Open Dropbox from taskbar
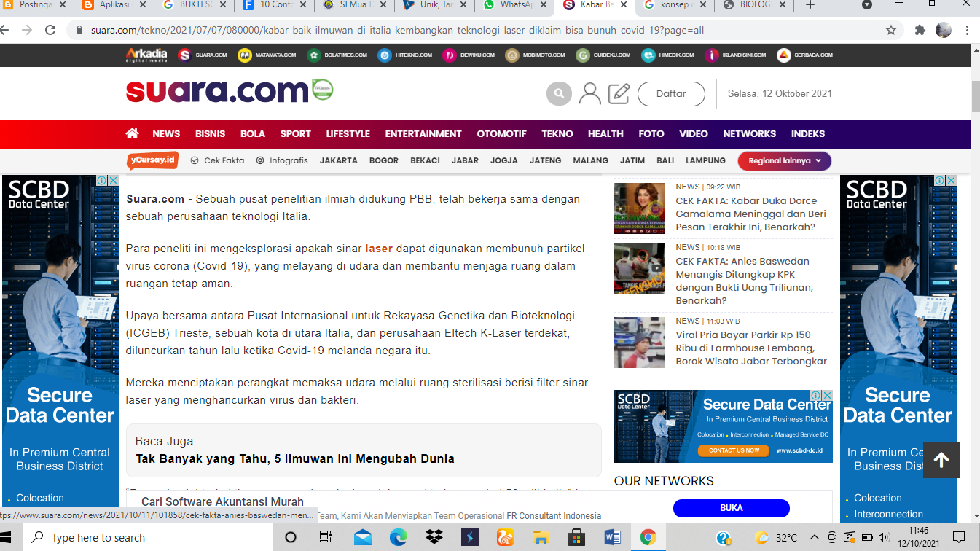Viewport: 980px width, 551px height. coord(434,538)
